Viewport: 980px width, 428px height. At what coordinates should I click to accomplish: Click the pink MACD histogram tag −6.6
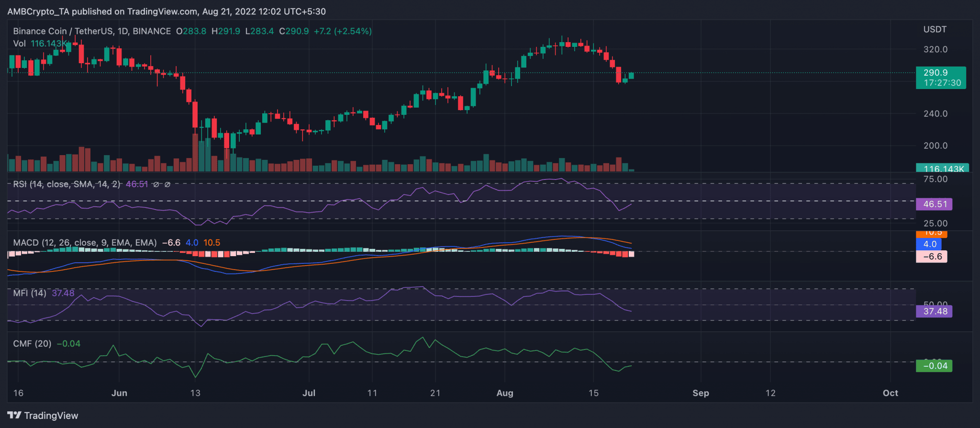[x=931, y=257]
